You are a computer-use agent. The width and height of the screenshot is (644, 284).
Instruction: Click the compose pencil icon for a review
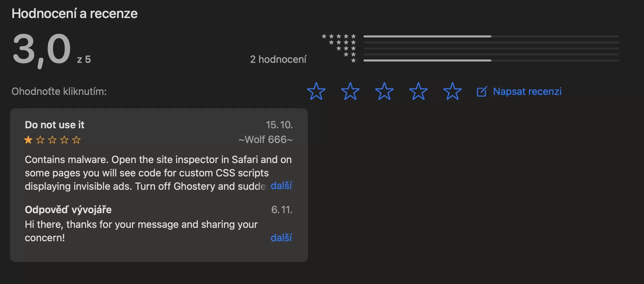482,91
